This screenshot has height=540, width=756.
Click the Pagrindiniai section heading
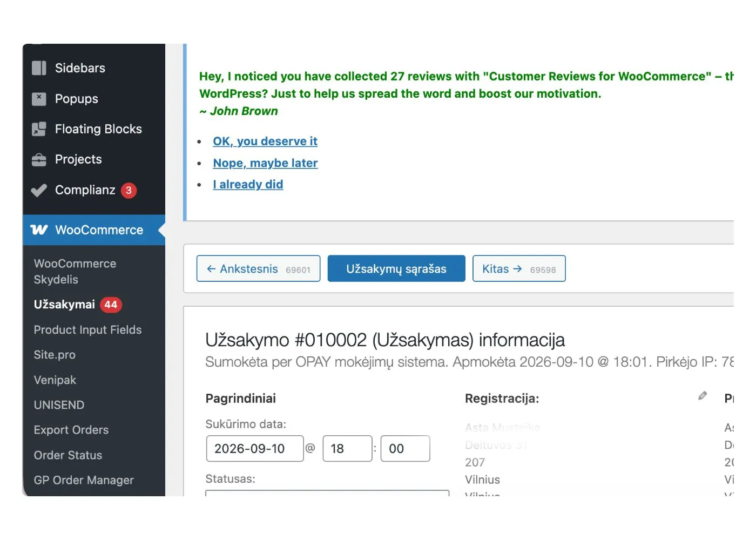(x=240, y=399)
